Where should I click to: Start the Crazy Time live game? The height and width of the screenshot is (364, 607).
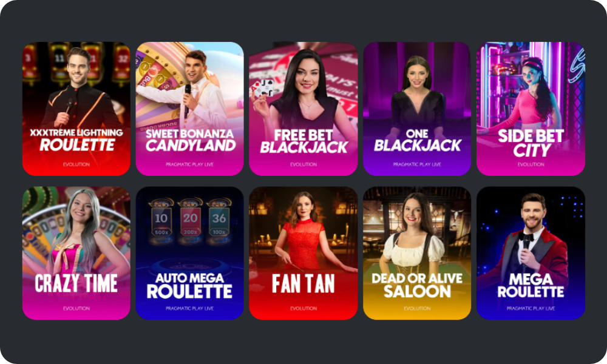[76, 254]
